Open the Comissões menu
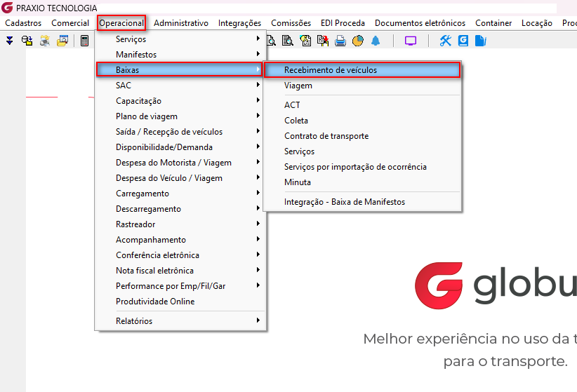 [x=291, y=23]
